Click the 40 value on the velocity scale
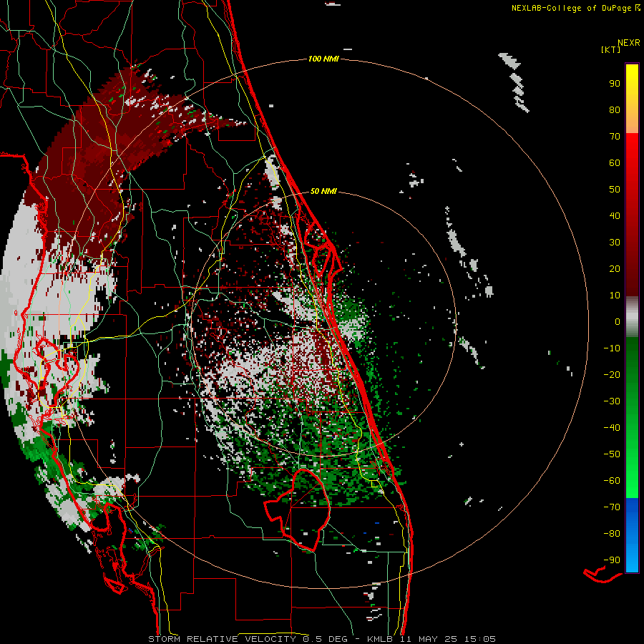The width and height of the screenshot is (644, 644). pos(615,215)
